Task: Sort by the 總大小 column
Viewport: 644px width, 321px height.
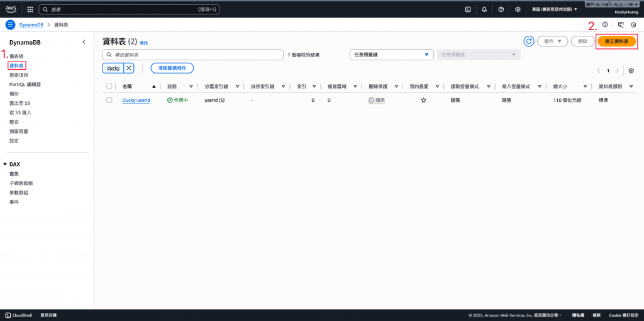Action: 560,87
